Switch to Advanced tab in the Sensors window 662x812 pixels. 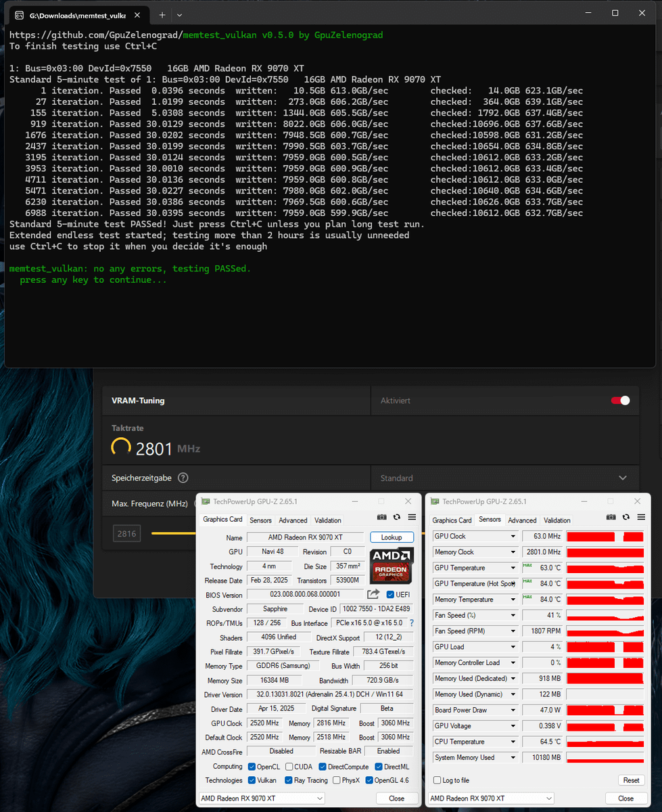point(522,520)
